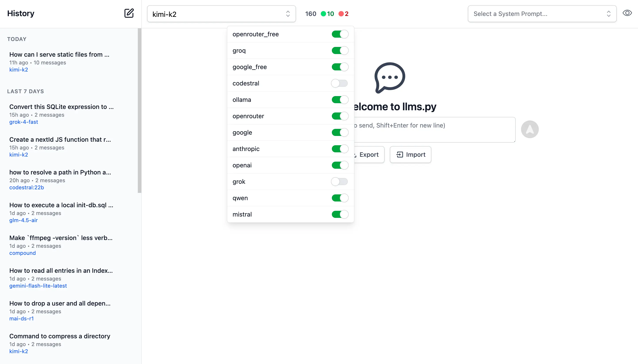Click the History sidebar scrollbar
The height and width of the screenshot is (364, 638).
click(140, 110)
